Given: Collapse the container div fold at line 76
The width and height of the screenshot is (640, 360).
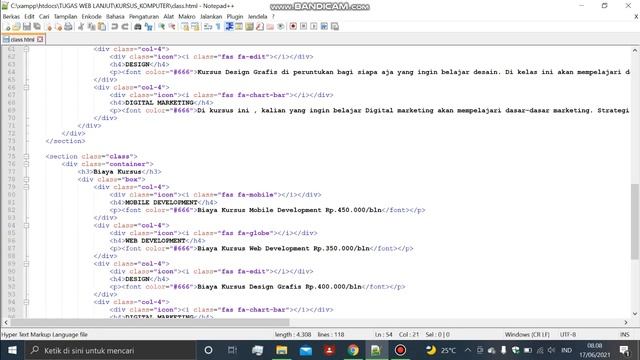Looking at the screenshot, I should [27, 164].
